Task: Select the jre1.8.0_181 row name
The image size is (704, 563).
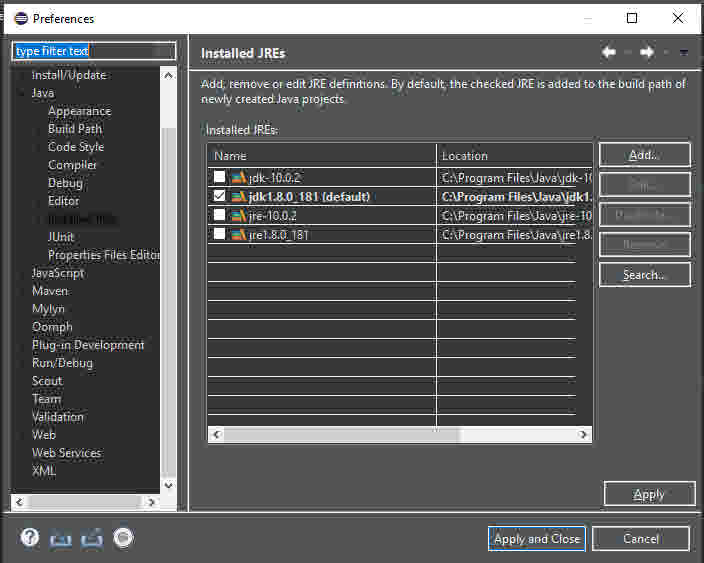Action: (278, 235)
